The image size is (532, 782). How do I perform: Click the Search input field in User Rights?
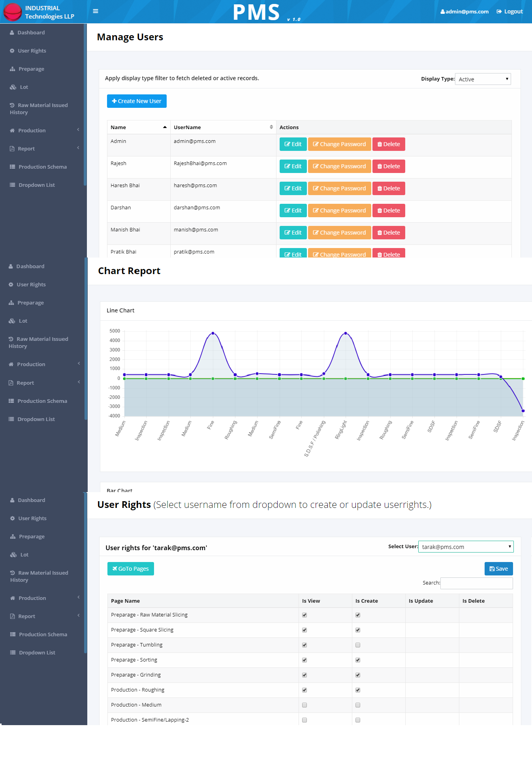click(477, 583)
